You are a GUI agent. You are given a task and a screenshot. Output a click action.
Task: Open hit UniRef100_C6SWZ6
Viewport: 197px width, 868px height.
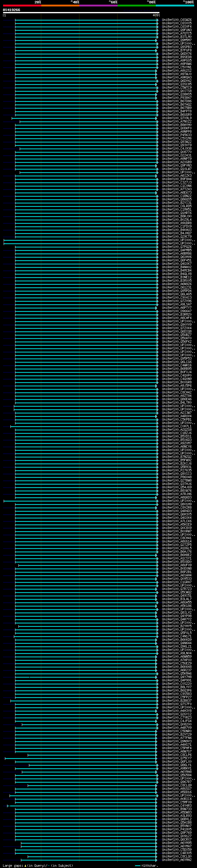pos(177,20)
